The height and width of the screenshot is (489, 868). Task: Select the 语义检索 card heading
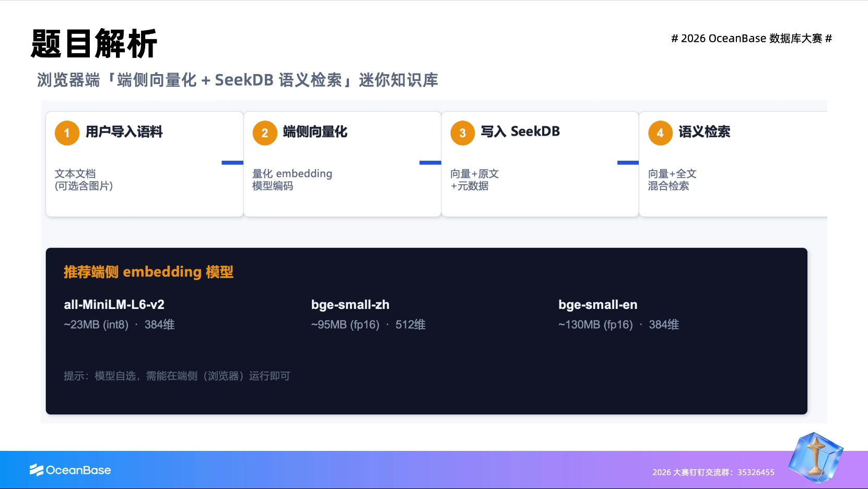[704, 132]
